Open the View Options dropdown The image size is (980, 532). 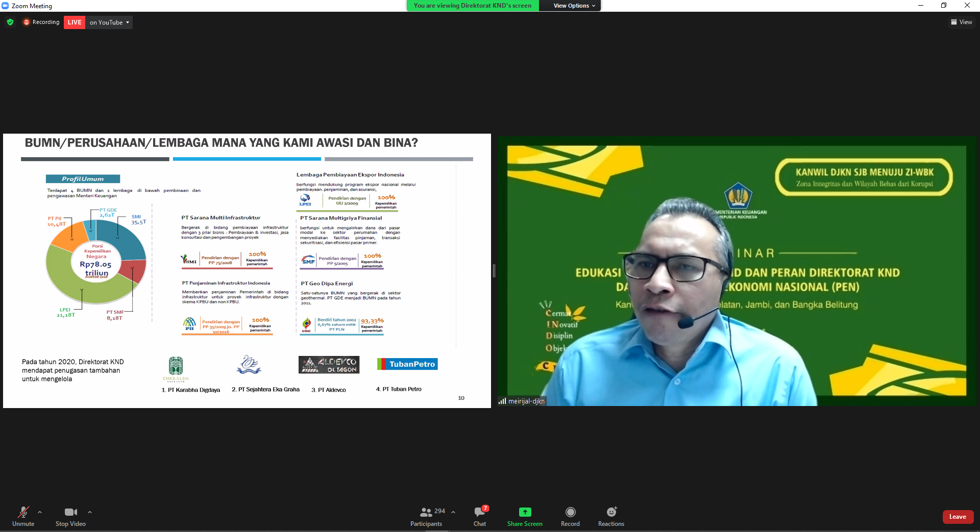coord(574,6)
